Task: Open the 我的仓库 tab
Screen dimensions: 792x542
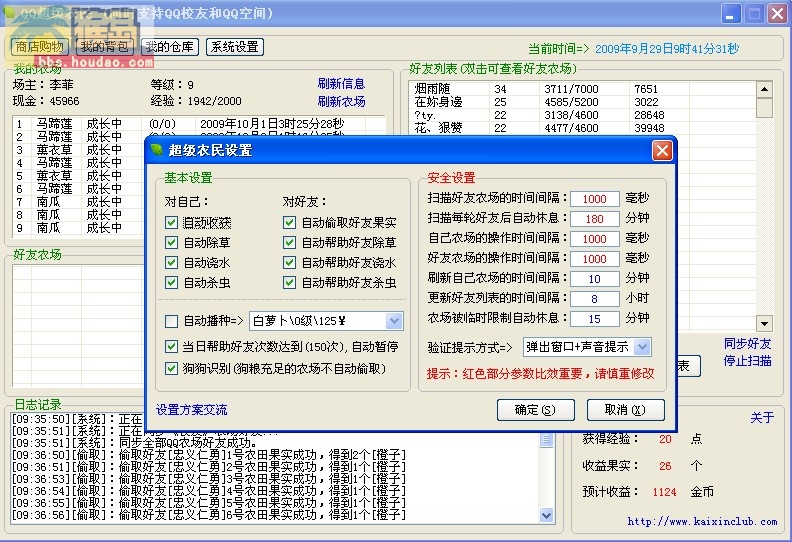Action: click(x=170, y=47)
